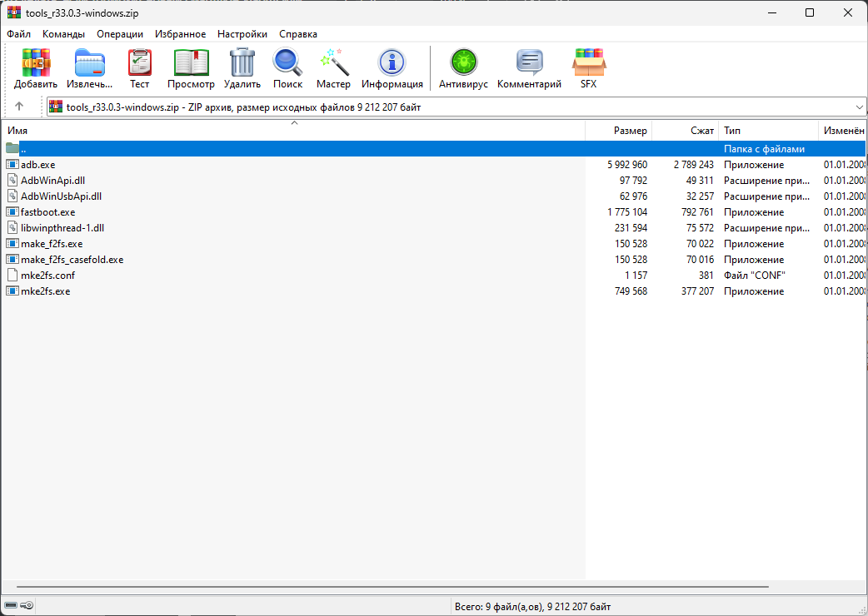Sort by Сжат column header
868x616 pixels.
tap(686, 131)
